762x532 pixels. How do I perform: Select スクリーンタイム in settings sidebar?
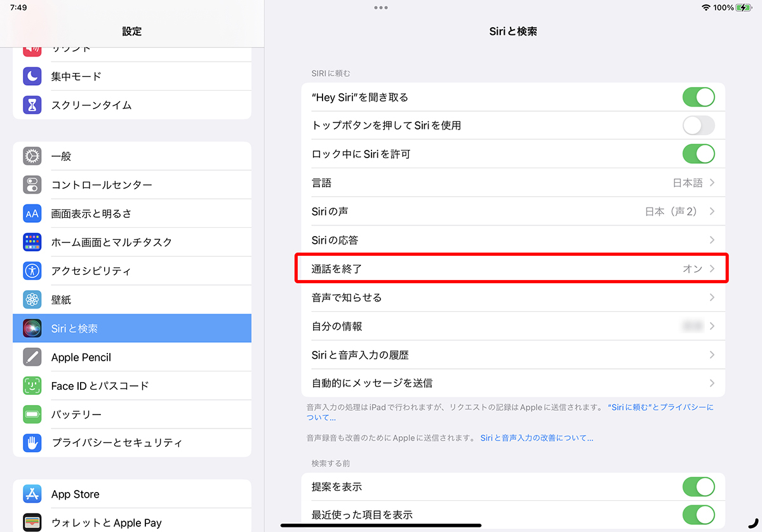coord(132,105)
